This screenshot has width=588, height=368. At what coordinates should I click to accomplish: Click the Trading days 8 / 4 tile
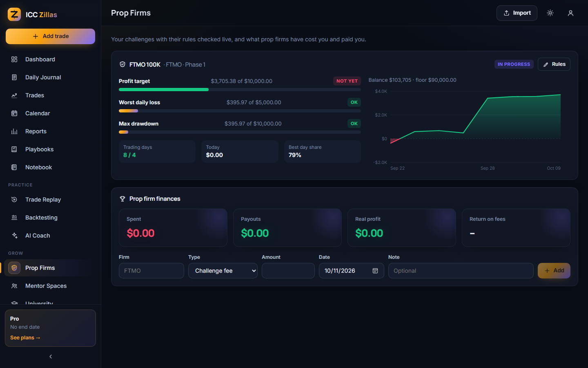click(x=157, y=151)
